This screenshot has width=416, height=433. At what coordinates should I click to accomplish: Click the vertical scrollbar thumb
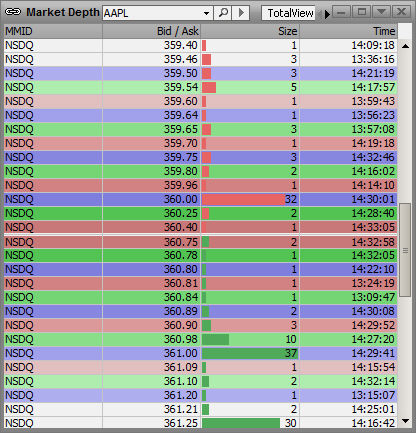(405, 250)
